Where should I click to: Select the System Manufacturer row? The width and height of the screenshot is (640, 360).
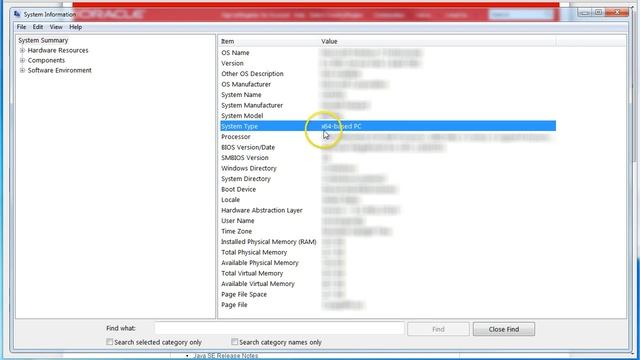[x=388, y=105]
